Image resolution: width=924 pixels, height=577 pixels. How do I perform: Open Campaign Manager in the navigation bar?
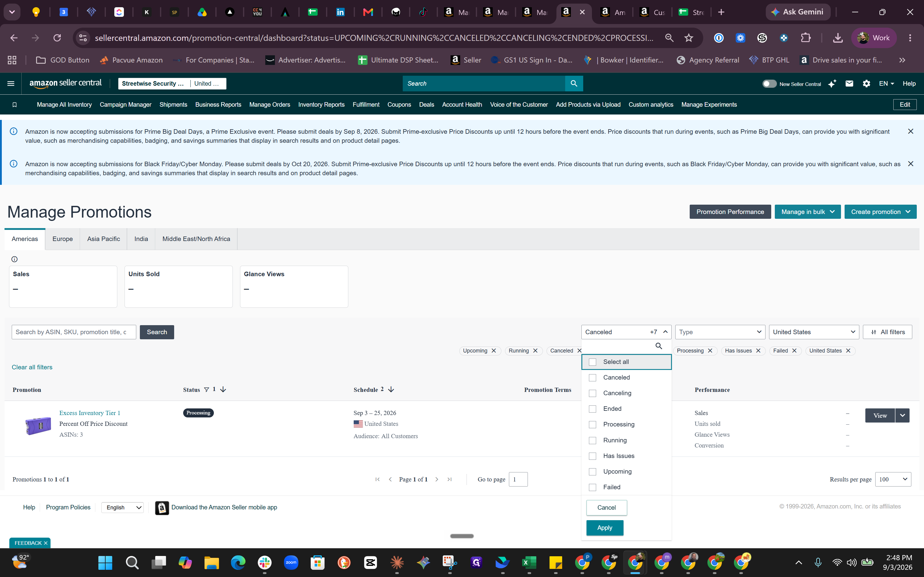(126, 105)
